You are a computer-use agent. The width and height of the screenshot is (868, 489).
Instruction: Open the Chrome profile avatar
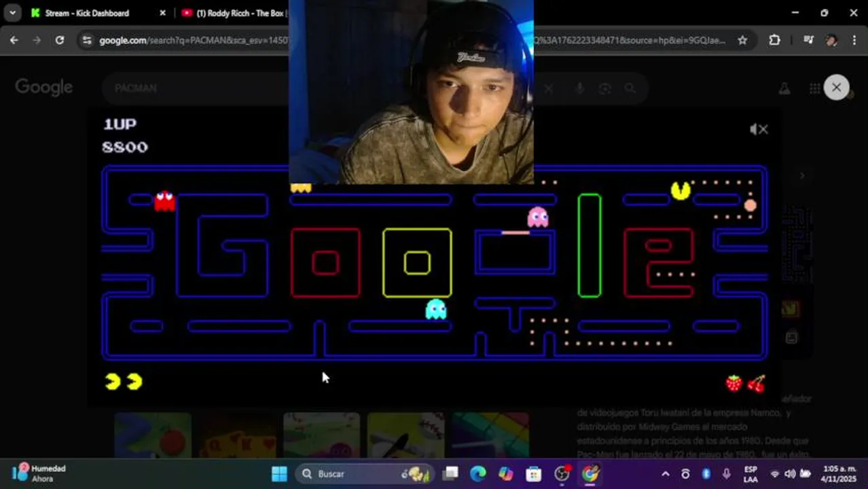[831, 40]
